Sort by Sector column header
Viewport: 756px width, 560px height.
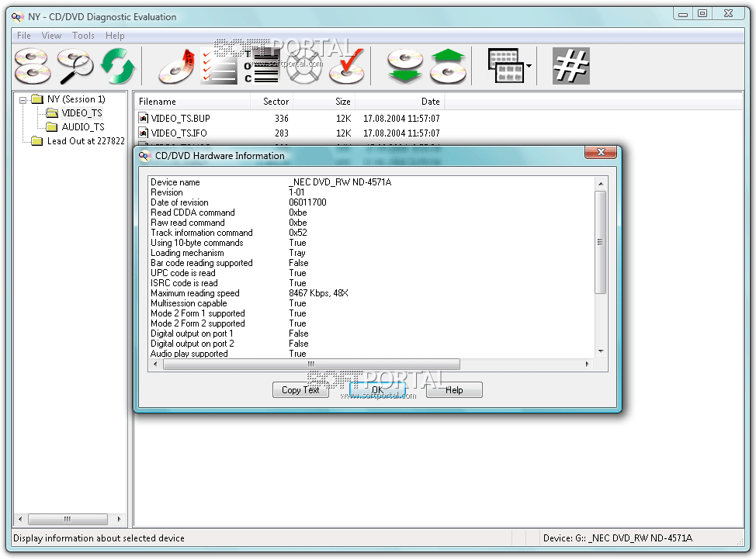(272, 102)
